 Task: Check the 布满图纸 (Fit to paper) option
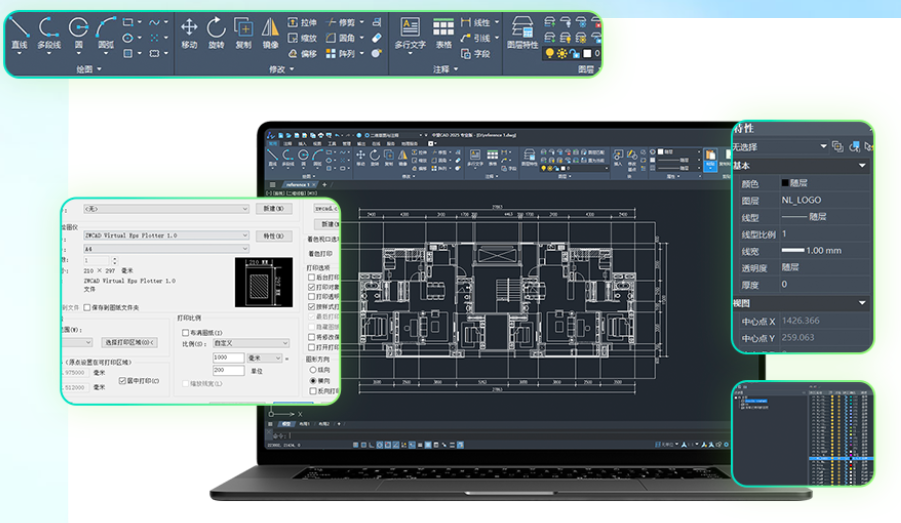tap(186, 332)
